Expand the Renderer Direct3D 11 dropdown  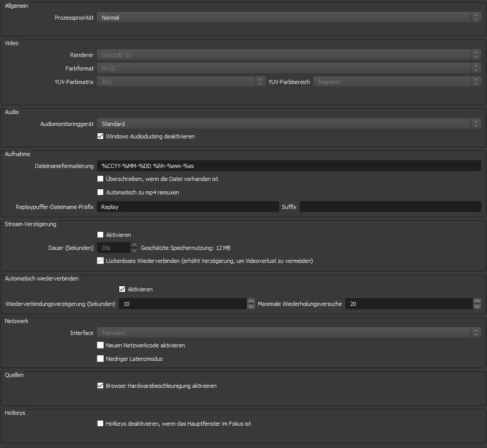[x=288, y=54]
